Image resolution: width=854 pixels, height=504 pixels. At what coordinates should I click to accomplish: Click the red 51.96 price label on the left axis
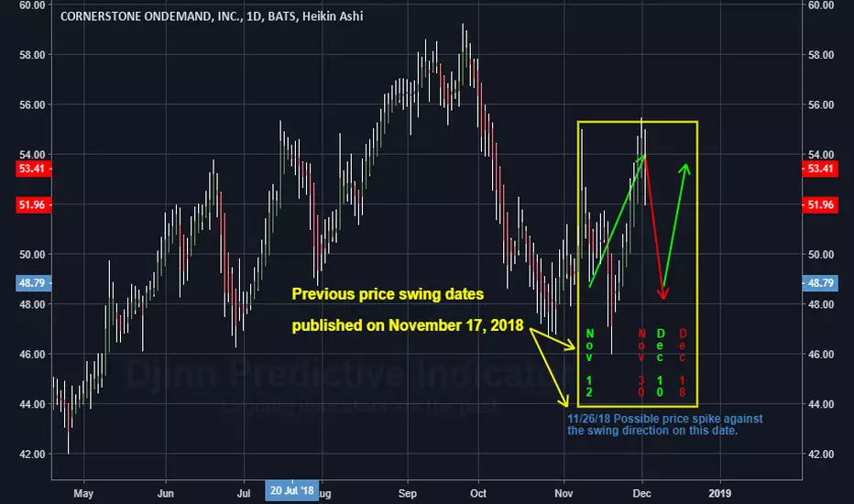pyautogui.click(x=33, y=205)
